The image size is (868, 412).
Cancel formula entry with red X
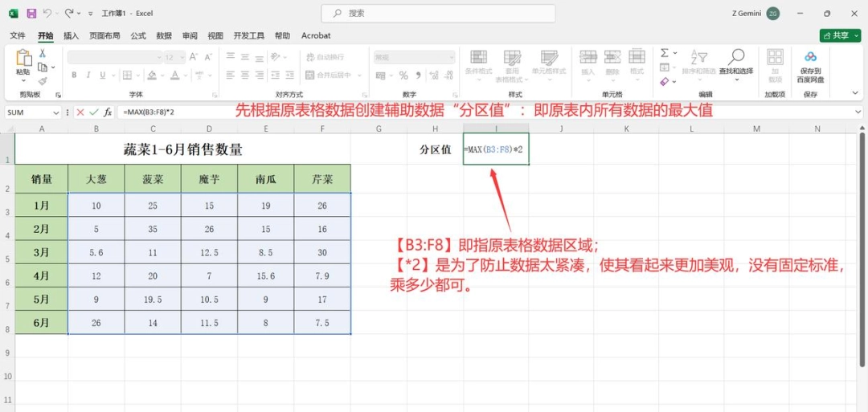tap(81, 112)
